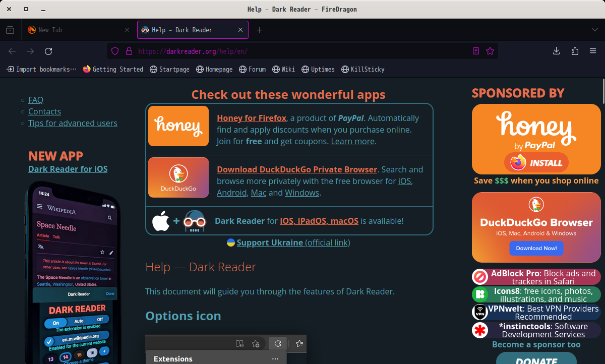The image size is (605, 364).
Task: Open Support Ukraine official link
Action: (x=293, y=242)
